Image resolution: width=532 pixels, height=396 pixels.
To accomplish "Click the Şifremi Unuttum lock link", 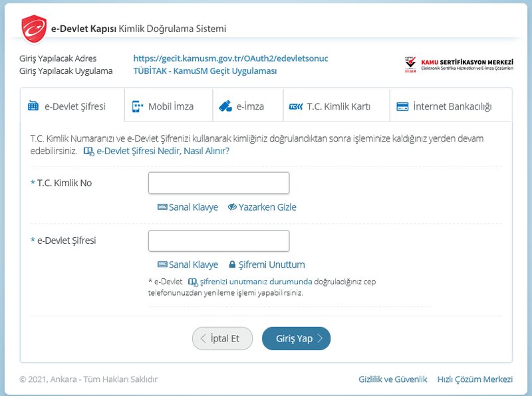I will tap(267, 264).
